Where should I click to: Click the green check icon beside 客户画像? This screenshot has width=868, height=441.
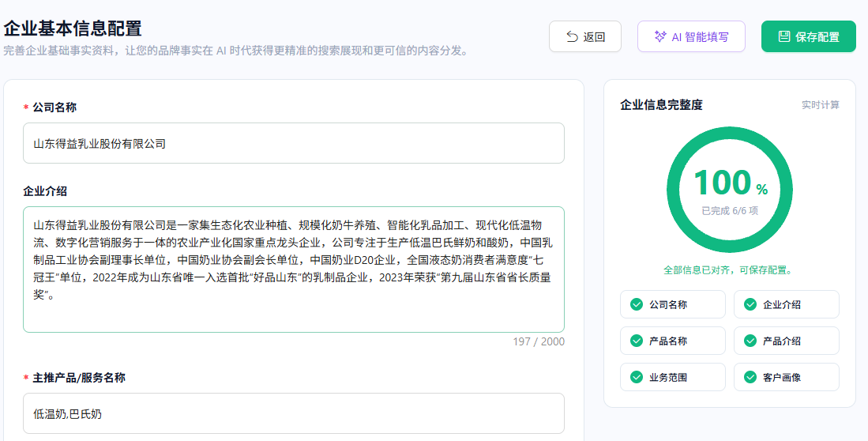(750, 377)
